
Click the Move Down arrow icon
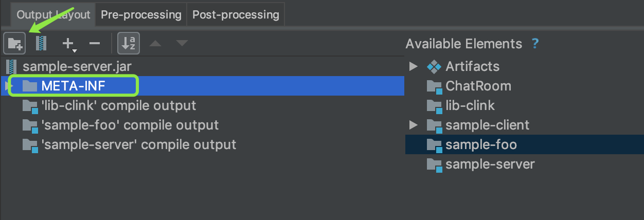click(182, 44)
